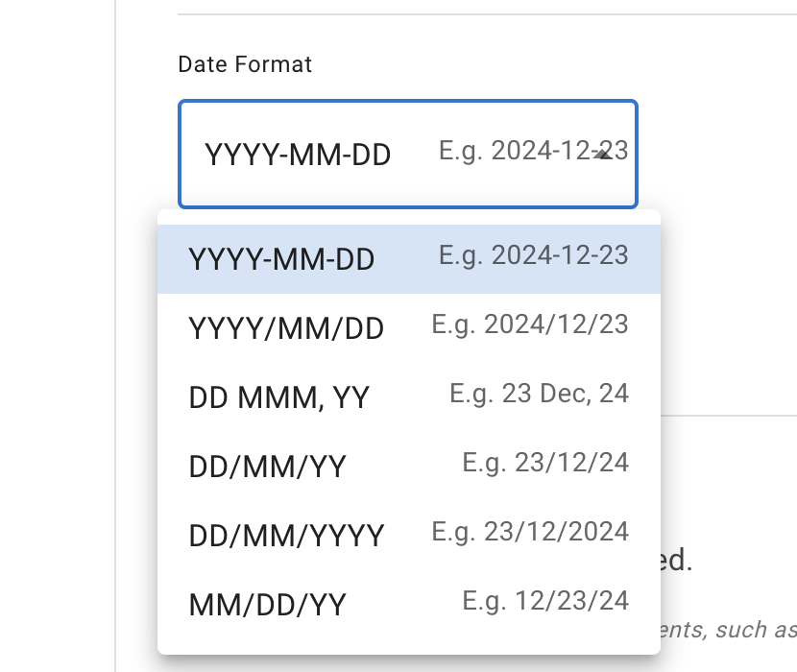Screen dimensions: 797x672
Task: Click inside the date format input box
Action: (x=407, y=154)
